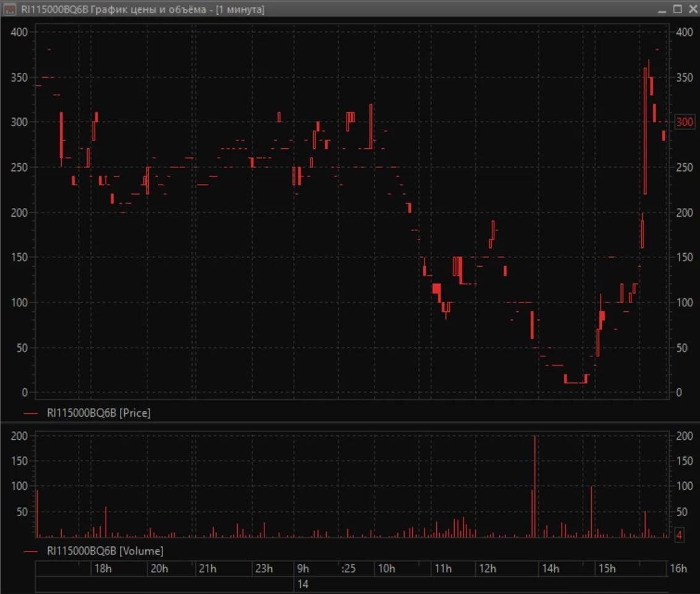Click the 18h label on the time axis
Screen dimensions: 700x594
point(103,569)
